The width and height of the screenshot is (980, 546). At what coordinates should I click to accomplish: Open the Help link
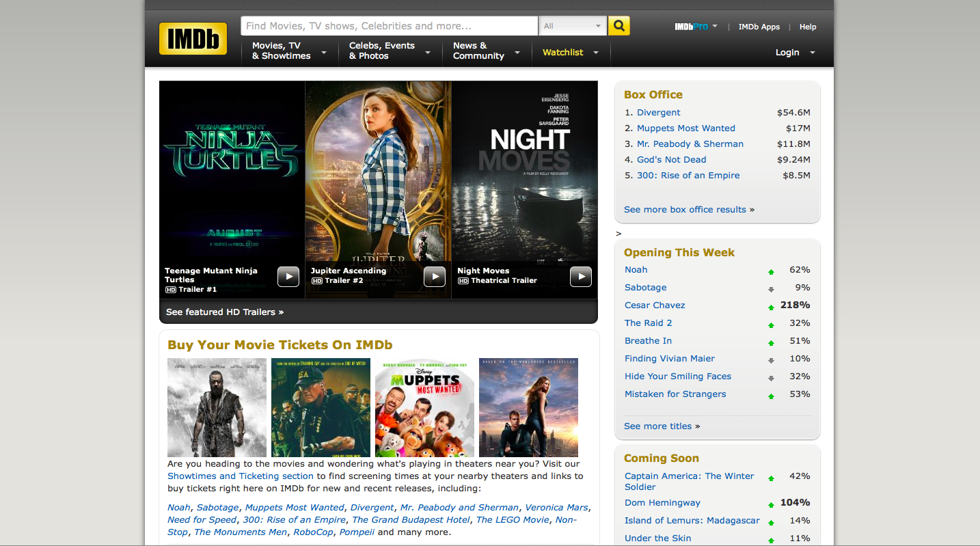pyautogui.click(x=808, y=27)
